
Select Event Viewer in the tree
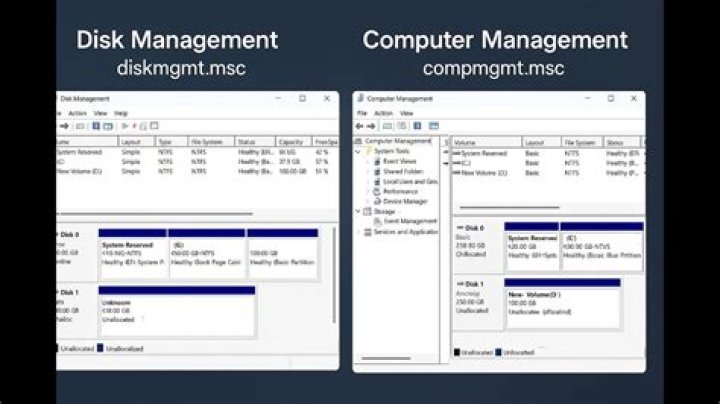tap(399, 161)
